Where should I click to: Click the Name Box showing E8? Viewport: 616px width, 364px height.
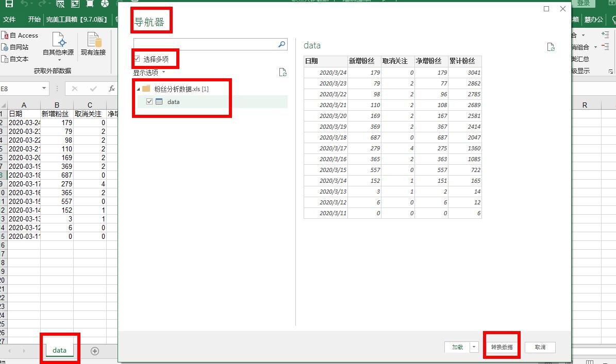click(21, 89)
